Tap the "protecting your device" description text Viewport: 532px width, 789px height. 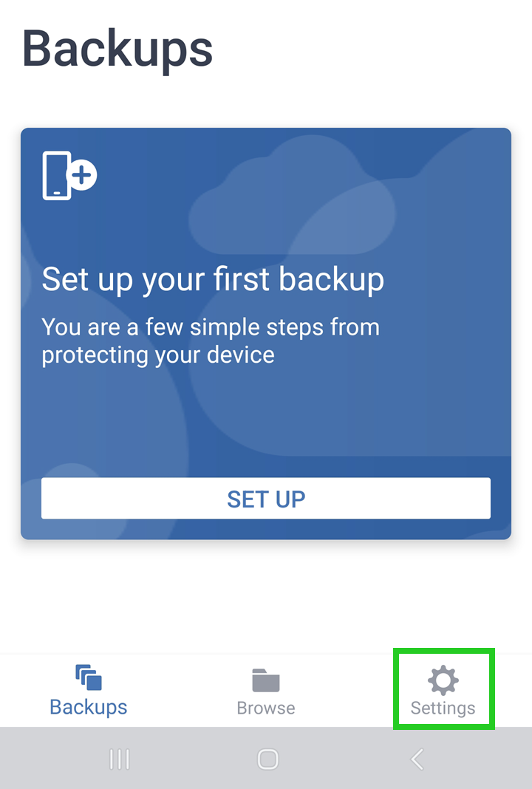(x=158, y=355)
